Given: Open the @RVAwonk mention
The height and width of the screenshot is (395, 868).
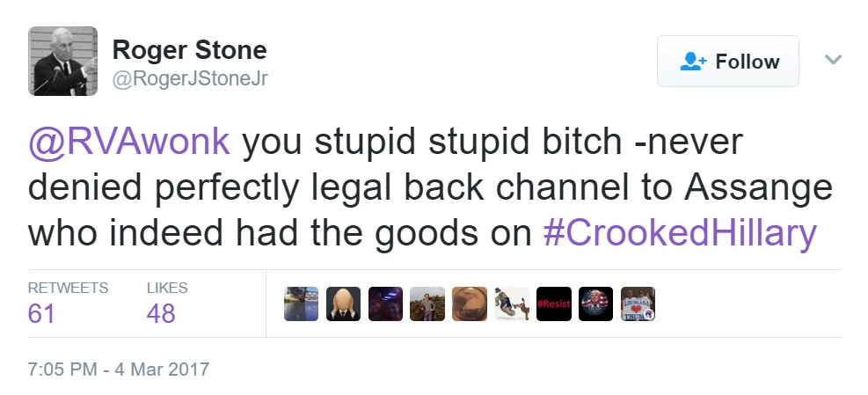Looking at the screenshot, I should click(x=128, y=142).
